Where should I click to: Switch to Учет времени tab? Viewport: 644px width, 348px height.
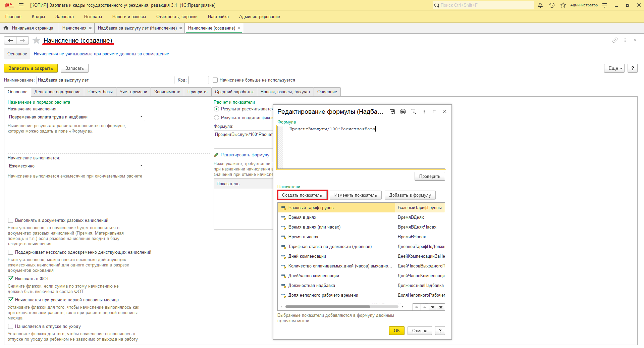click(133, 92)
